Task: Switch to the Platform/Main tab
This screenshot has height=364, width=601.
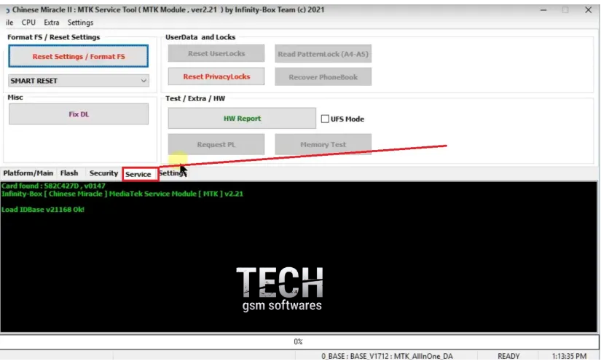Action: pyautogui.click(x=28, y=173)
